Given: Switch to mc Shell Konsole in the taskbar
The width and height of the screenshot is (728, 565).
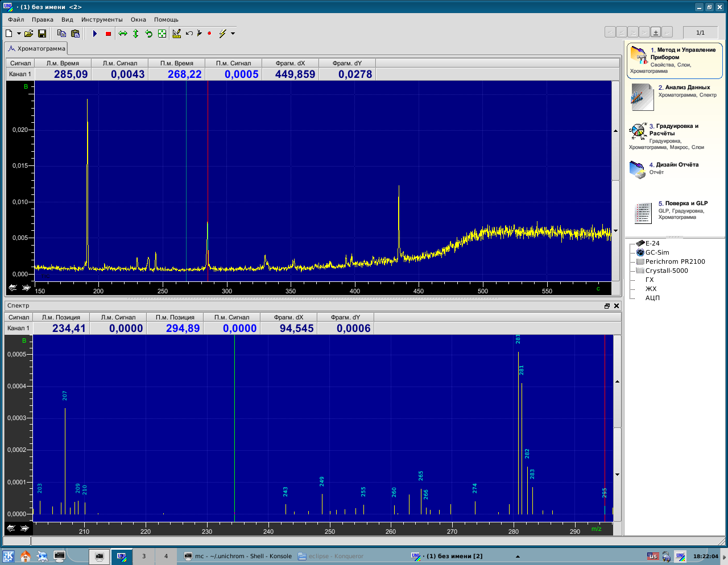Looking at the screenshot, I should click(x=238, y=556).
